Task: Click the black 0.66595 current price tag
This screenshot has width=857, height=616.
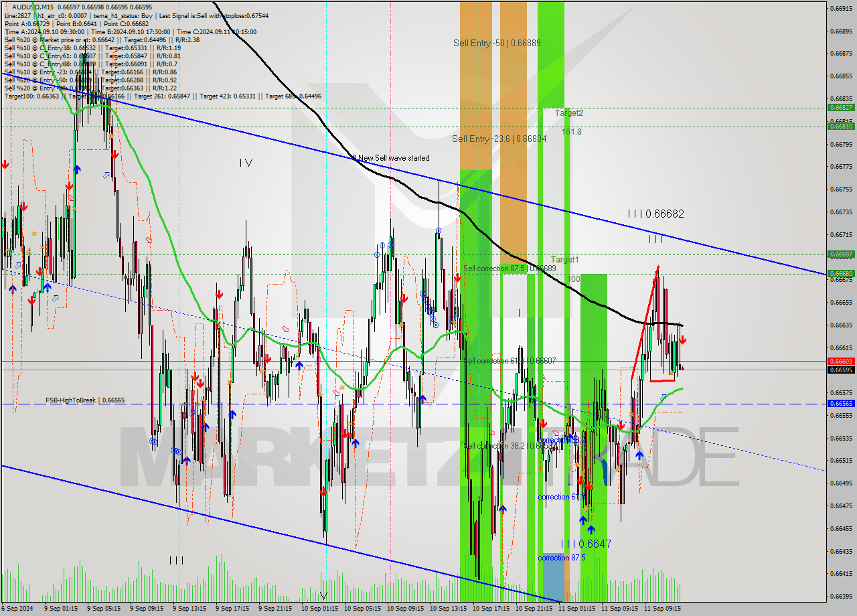Action: pos(841,370)
